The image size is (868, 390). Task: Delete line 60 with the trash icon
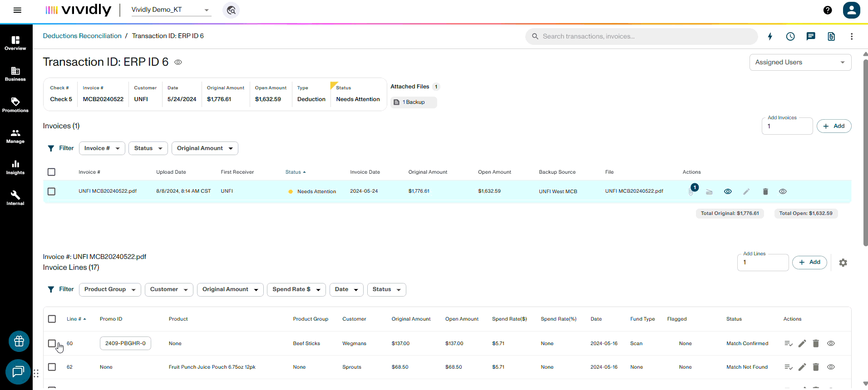816,343
